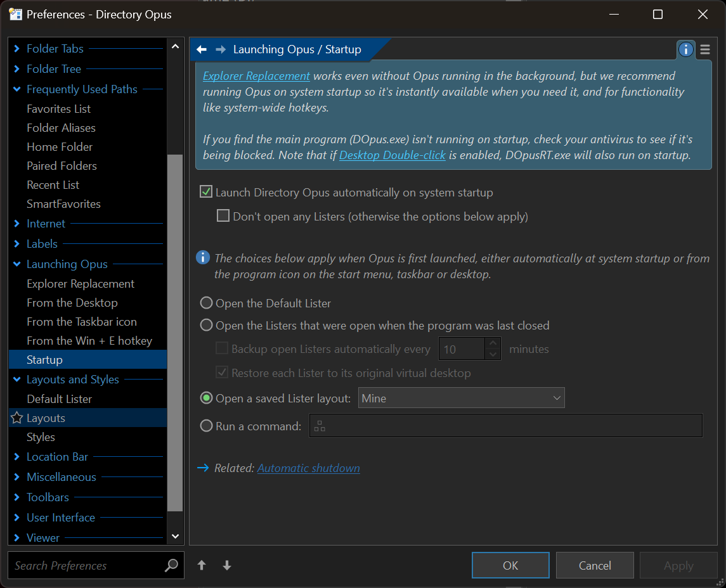The image size is (726, 588).
Task: Expand the Toolbars category
Action: [x=17, y=497]
